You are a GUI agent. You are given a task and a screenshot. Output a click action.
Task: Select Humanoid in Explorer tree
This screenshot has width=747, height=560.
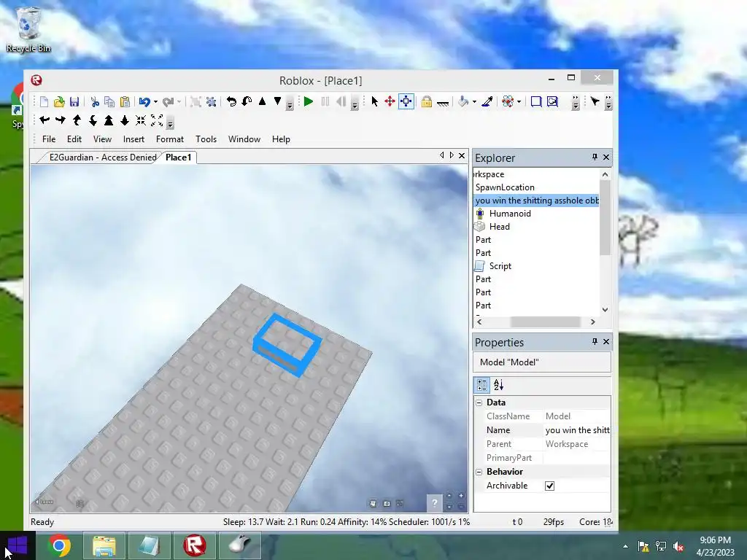[510, 214]
